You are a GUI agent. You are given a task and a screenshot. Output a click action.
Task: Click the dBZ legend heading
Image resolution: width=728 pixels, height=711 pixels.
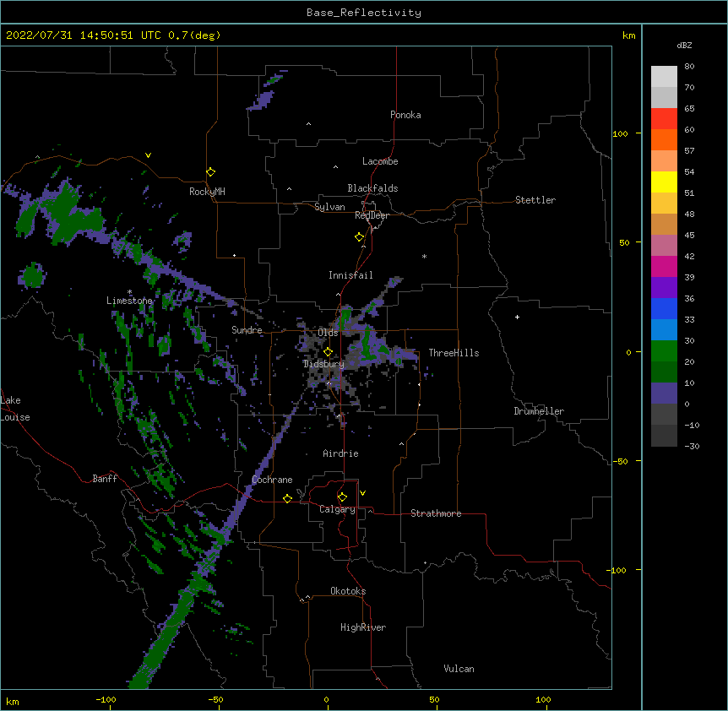point(684,45)
